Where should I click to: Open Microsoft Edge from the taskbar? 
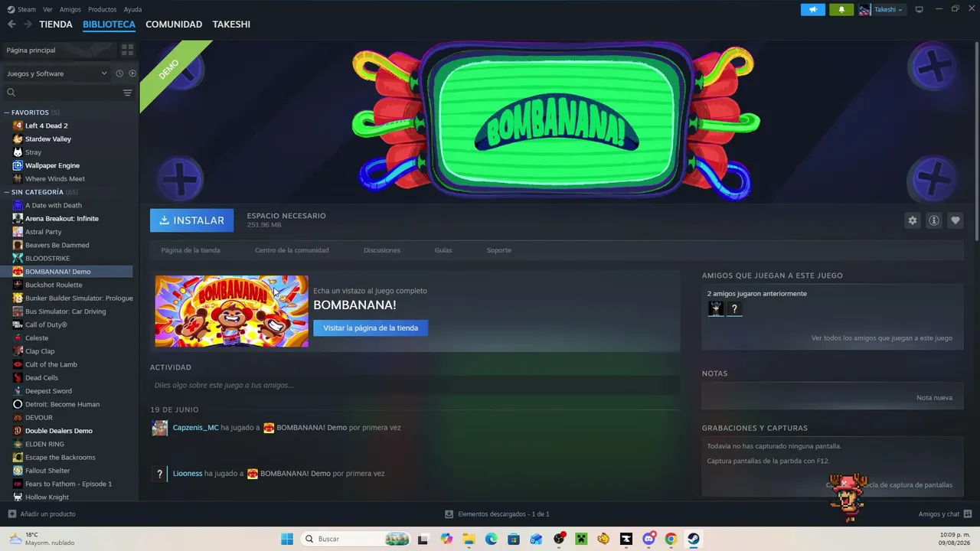click(492, 539)
